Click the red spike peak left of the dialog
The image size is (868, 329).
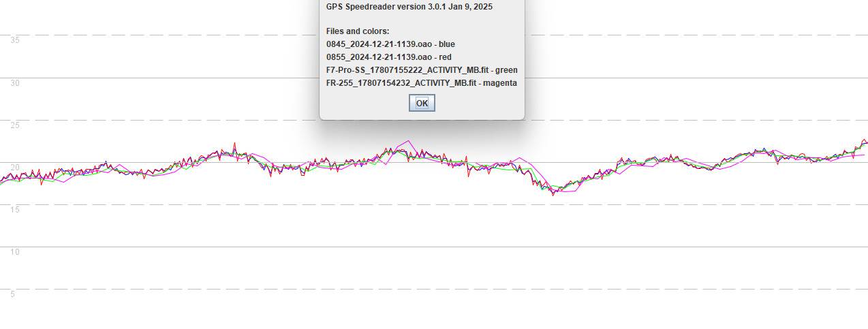(234, 144)
